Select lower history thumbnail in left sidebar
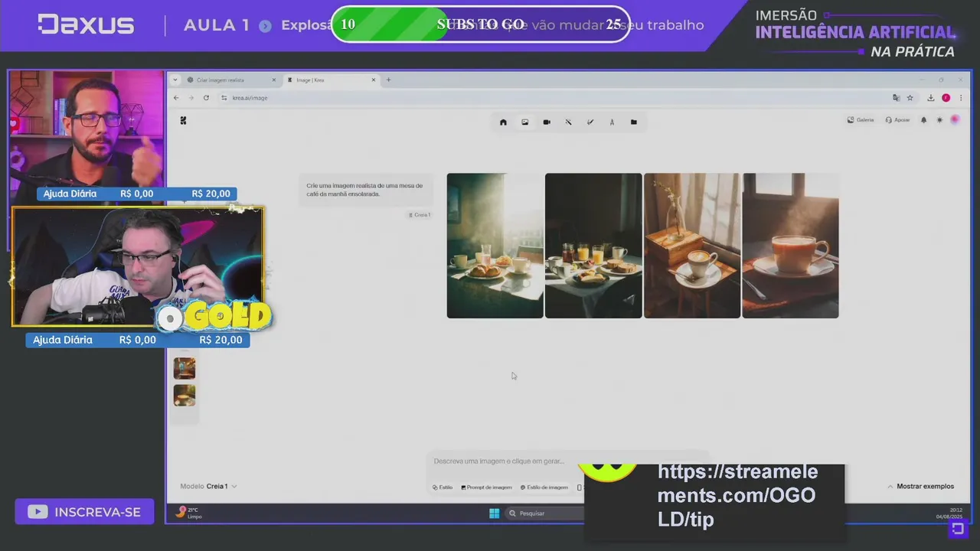 185,395
